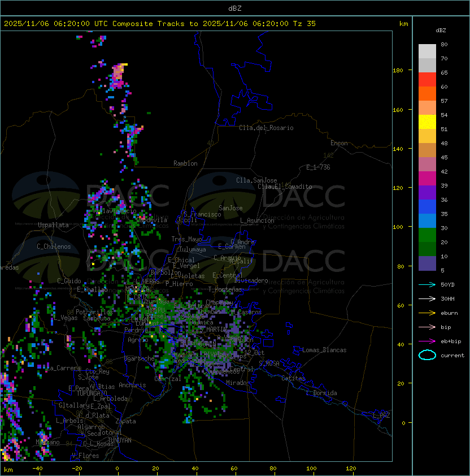
Task: Click the 'Carrizal' place label
Action: click(168, 379)
